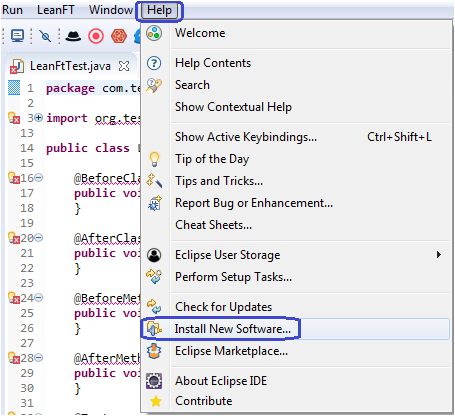Open the LeanFT menu

[x=56, y=10]
